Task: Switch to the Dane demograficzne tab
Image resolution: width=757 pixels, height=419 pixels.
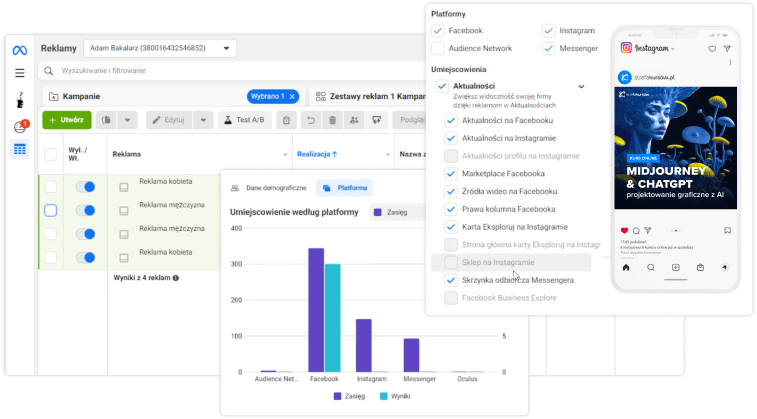Action: [x=266, y=187]
